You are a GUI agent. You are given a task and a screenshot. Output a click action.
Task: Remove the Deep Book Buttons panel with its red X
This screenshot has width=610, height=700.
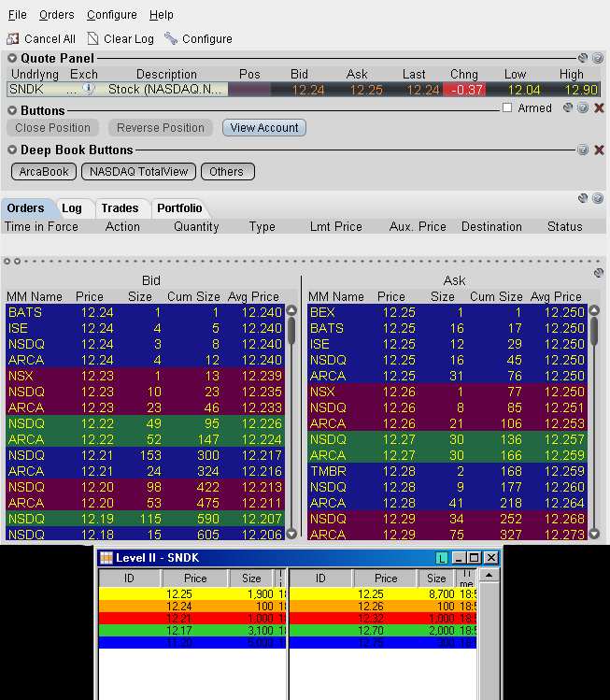coord(599,150)
